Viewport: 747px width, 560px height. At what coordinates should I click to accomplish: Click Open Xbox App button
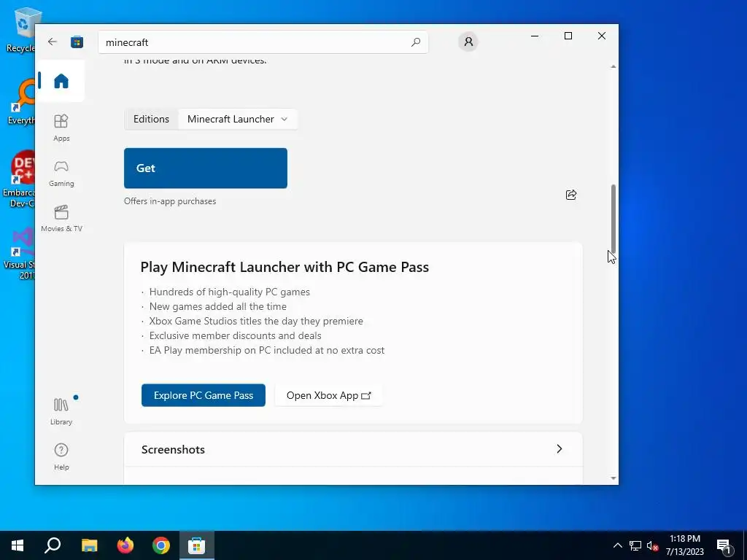[x=328, y=395]
